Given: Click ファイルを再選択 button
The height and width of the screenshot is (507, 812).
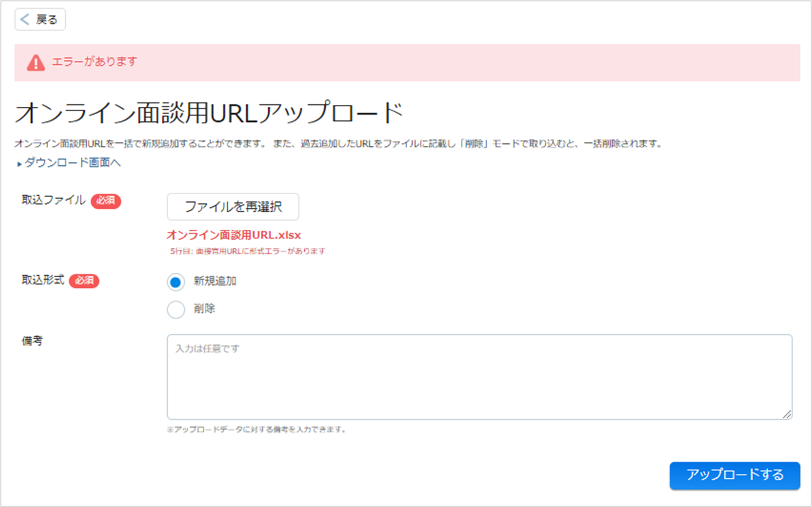Looking at the screenshot, I should tap(233, 207).
